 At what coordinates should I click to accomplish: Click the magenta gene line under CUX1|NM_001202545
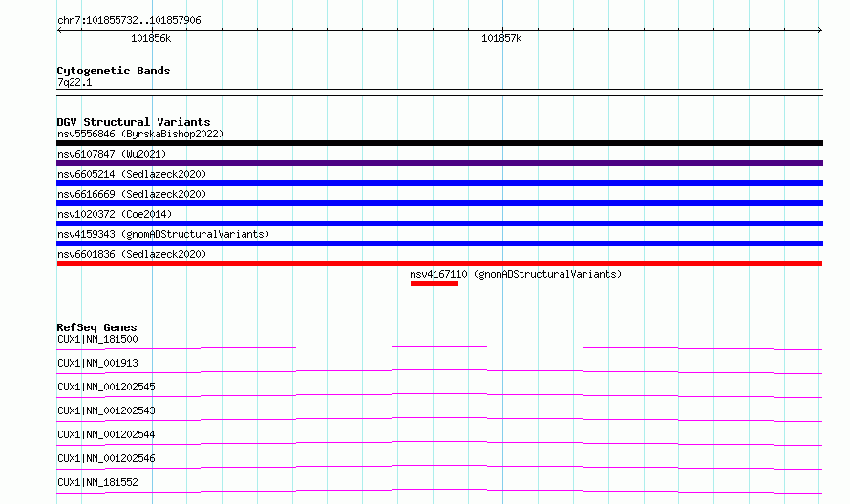coord(439,395)
